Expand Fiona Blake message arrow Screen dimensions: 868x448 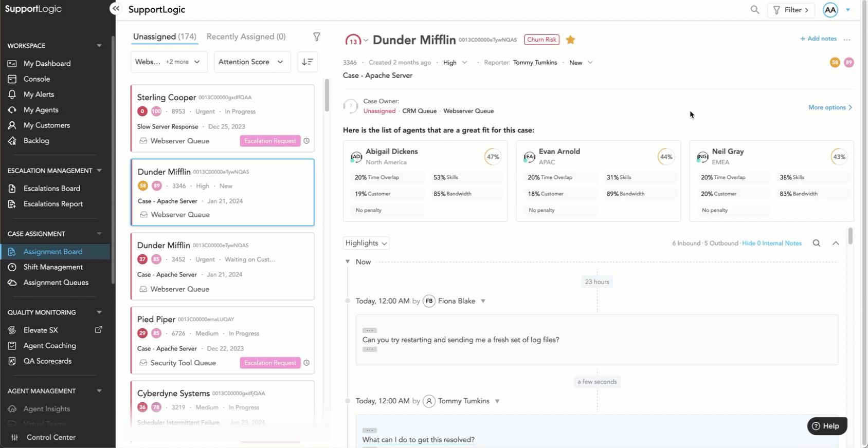(483, 301)
